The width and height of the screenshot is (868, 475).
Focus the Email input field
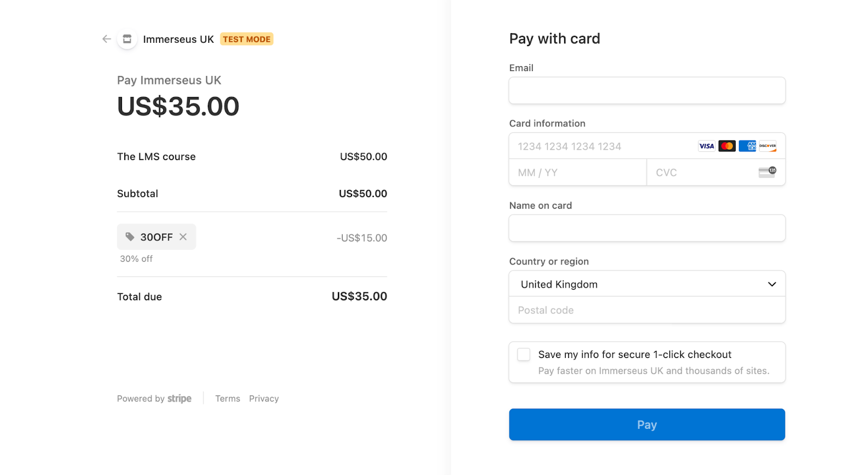tap(647, 91)
